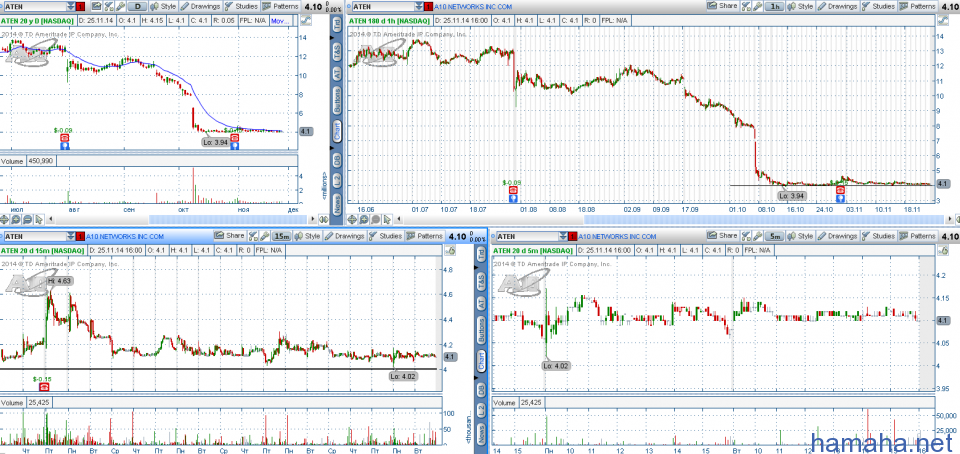The width and height of the screenshot is (960, 454).
Task: Open Style menu in the 1h chart
Action: (800, 6)
